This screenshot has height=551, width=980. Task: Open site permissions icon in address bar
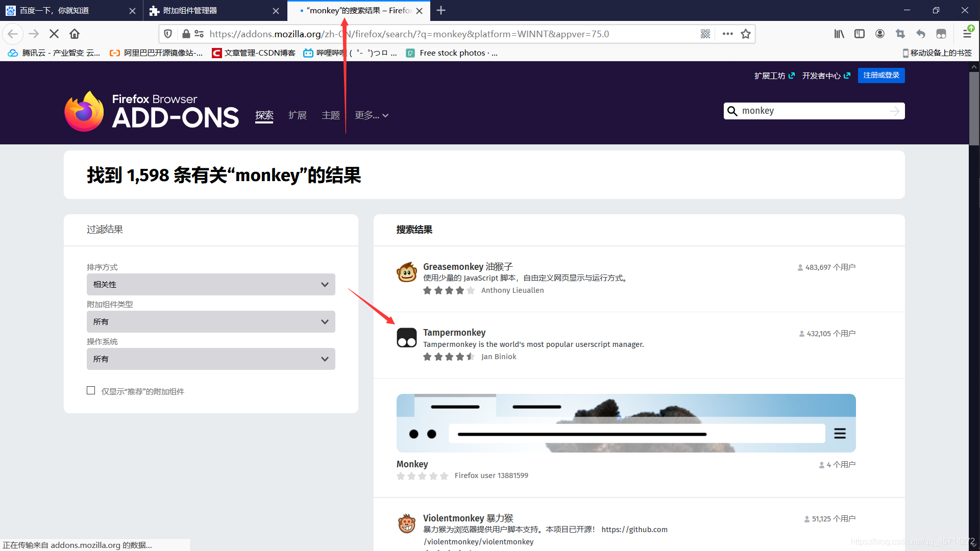tap(199, 34)
